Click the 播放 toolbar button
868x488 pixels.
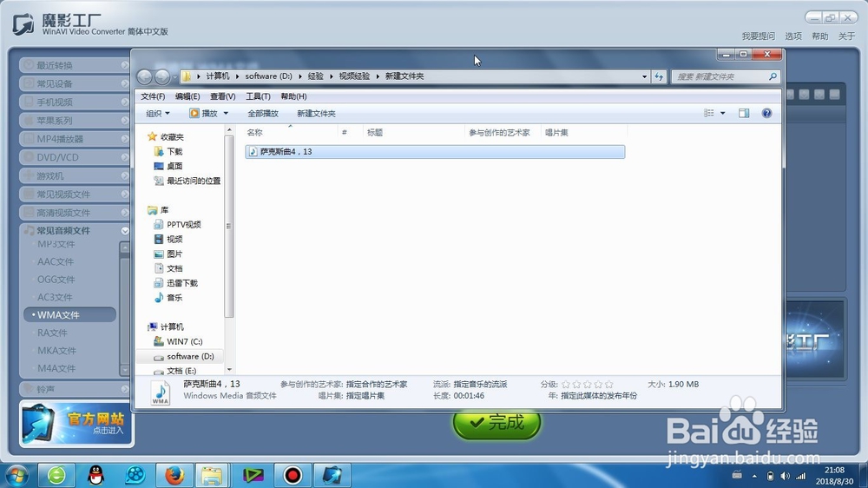[203, 114]
